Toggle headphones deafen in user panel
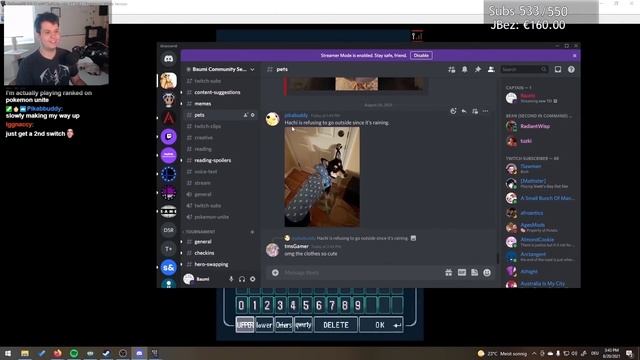The image size is (640, 360). click(x=242, y=279)
